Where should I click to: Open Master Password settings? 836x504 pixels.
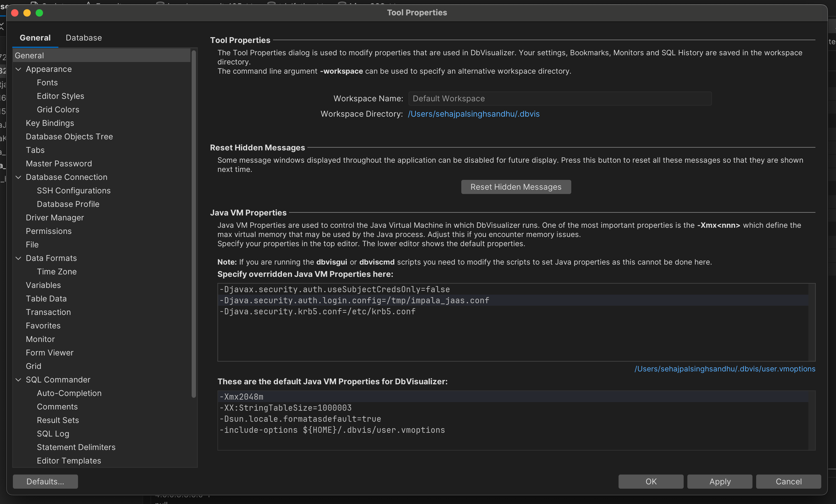click(x=59, y=164)
